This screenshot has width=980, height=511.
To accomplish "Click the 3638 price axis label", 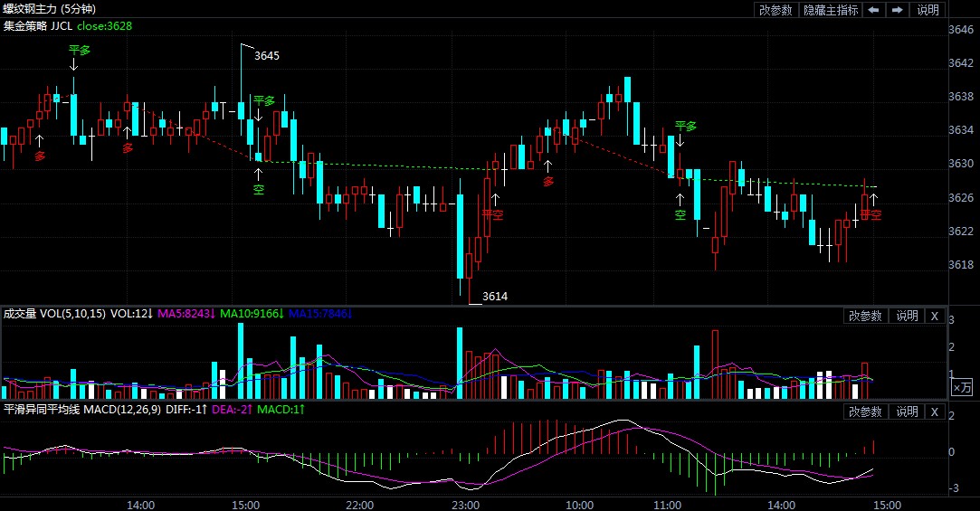I will click(x=961, y=97).
